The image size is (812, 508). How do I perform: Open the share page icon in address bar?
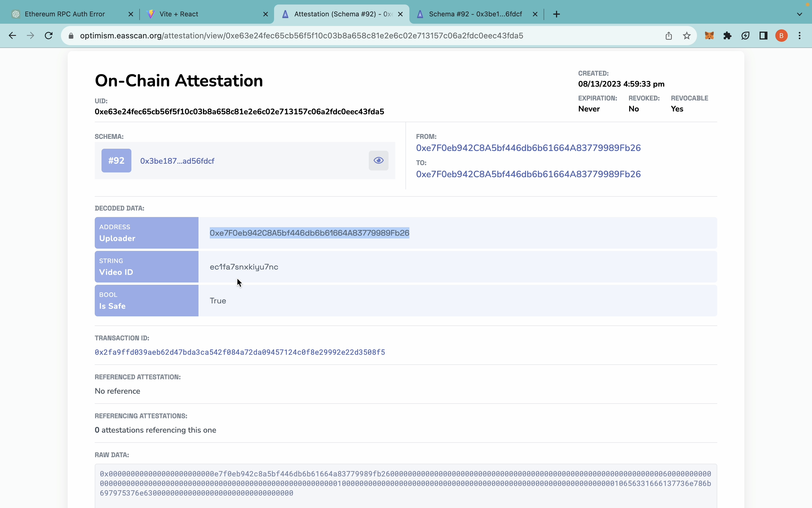coord(669,36)
